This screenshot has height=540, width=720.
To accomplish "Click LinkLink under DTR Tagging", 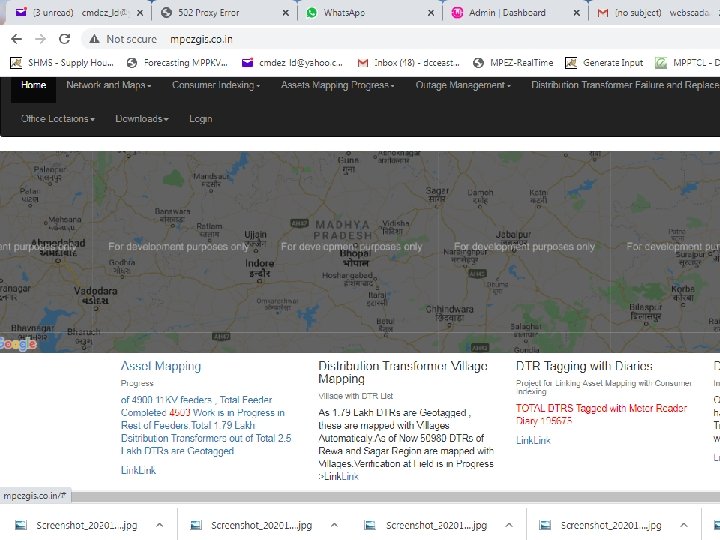I will (533, 440).
